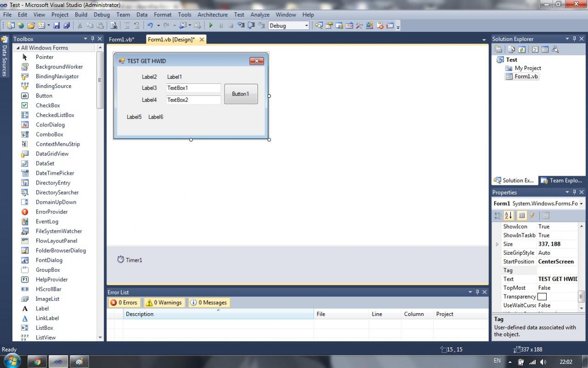Click the Undo arrow icon
588x368 pixels.
click(150, 26)
